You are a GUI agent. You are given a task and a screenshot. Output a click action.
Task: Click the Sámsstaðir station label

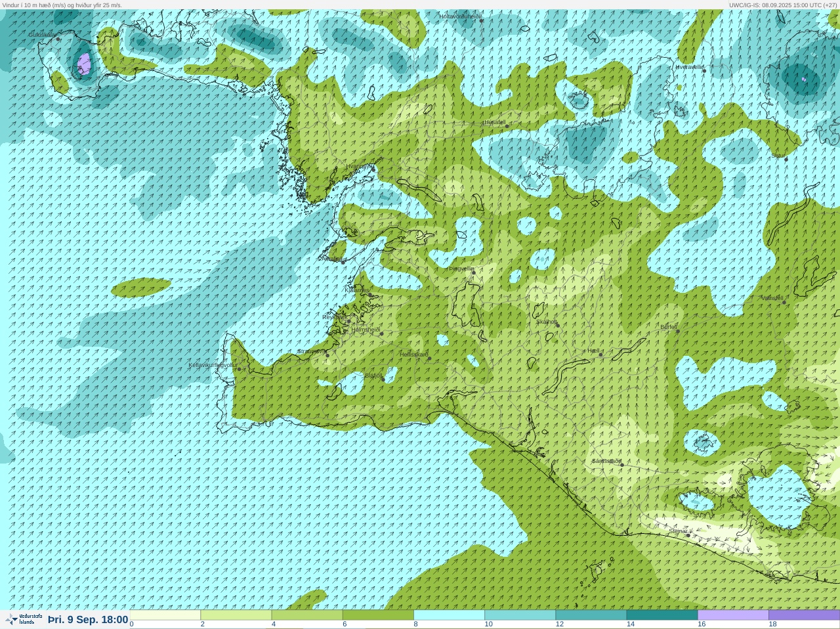(606, 461)
